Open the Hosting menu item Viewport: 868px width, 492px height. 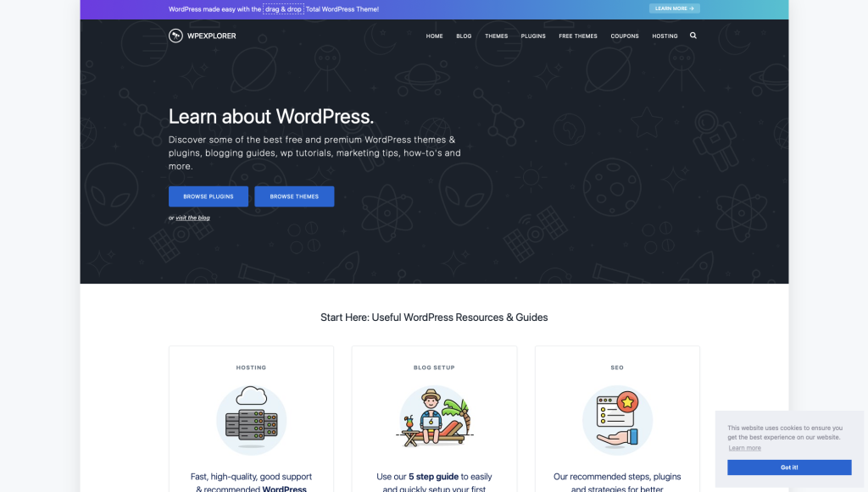click(665, 36)
